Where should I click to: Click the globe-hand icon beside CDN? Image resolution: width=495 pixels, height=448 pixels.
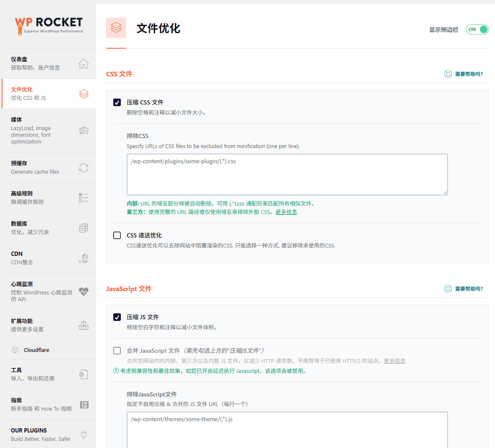point(83,258)
